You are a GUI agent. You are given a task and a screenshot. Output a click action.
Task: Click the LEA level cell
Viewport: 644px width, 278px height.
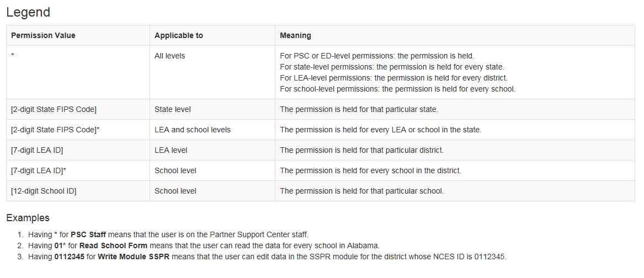171,150
